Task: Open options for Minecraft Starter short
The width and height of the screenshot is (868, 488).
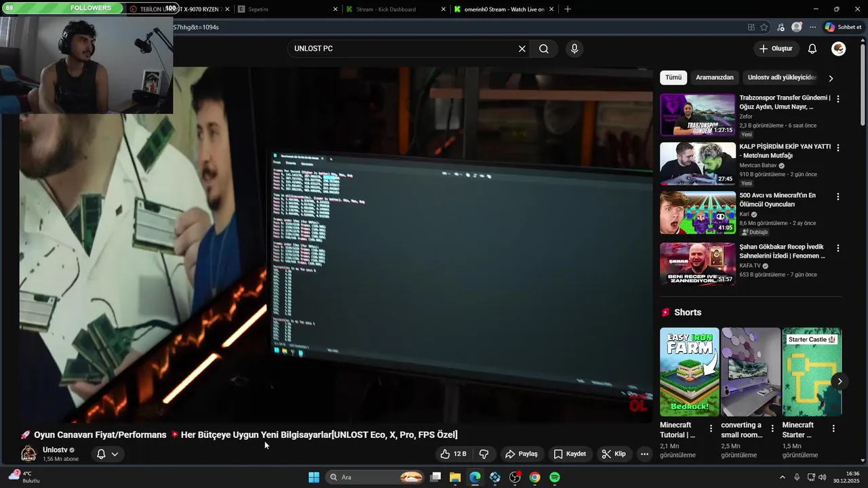Action: point(833,428)
